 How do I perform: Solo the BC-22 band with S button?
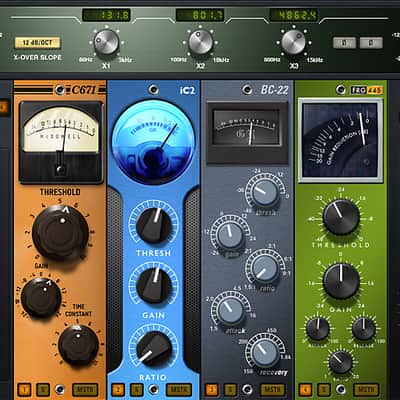click(x=230, y=390)
